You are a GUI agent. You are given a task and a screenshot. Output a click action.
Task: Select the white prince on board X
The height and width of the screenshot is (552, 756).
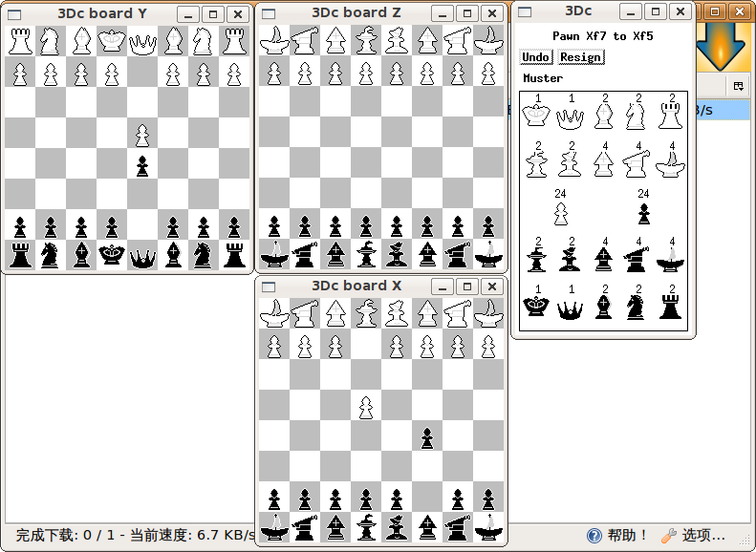pyautogui.click(x=366, y=313)
